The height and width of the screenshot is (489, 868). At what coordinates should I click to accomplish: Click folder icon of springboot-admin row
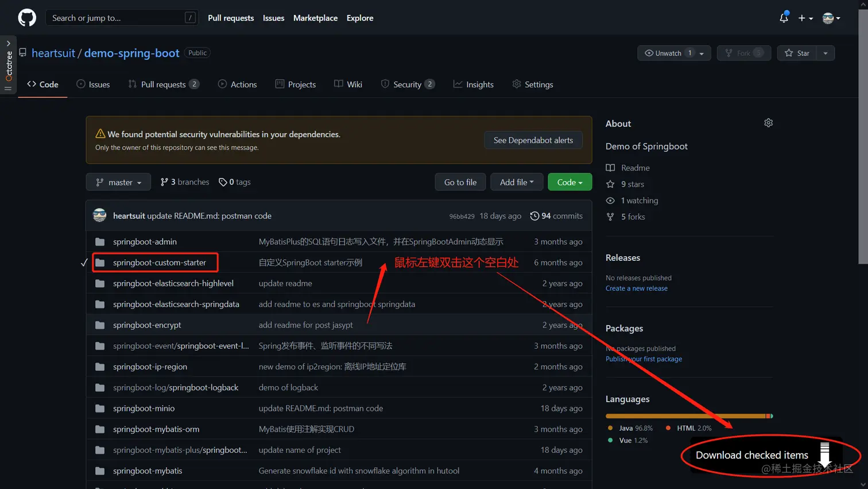(x=100, y=242)
